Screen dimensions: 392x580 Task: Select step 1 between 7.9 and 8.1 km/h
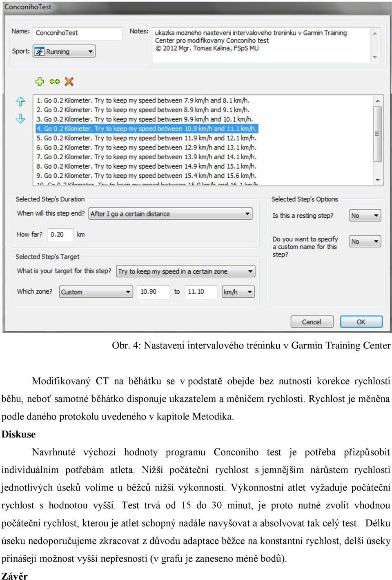[143, 100]
